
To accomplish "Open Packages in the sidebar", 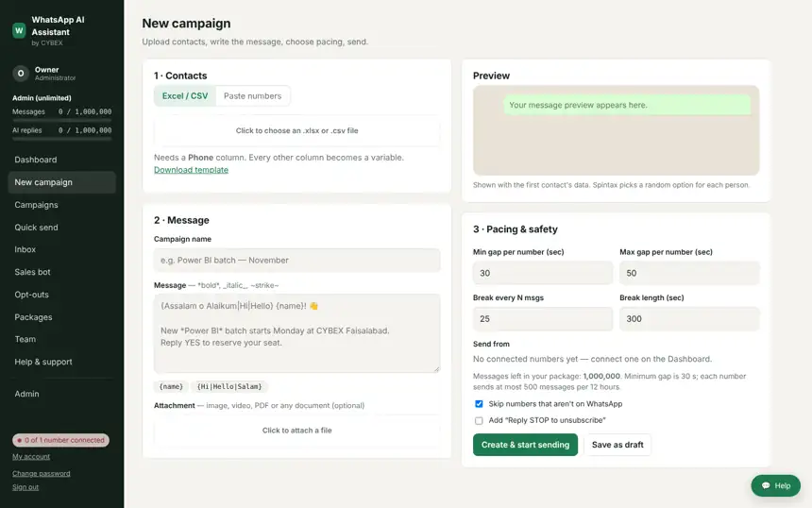I will click(61, 317).
